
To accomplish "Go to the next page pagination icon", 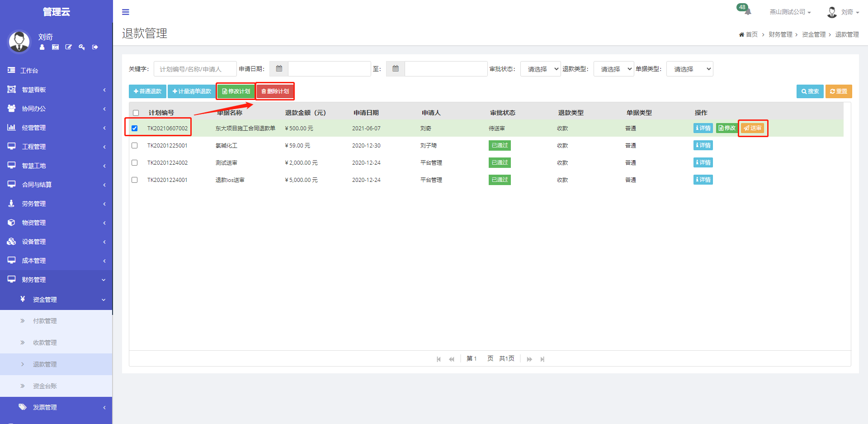I will point(529,359).
